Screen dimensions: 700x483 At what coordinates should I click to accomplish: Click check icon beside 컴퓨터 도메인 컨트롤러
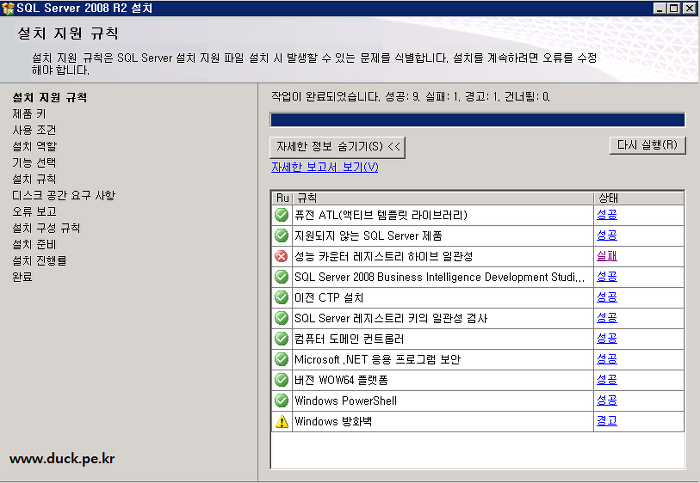(x=281, y=338)
